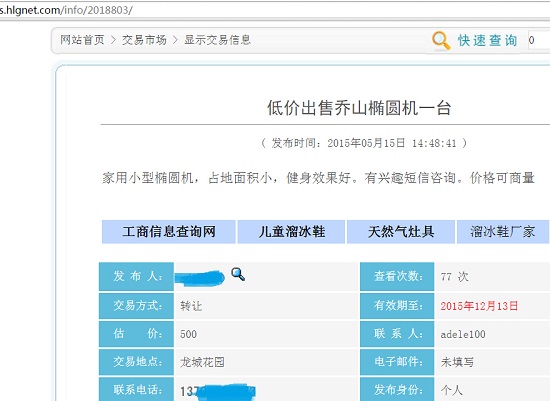Image resolution: width=550 pixels, height=401 pixels.
Task: Open the 工商信息查询网 ad link
Action: [x=168, y=232]
